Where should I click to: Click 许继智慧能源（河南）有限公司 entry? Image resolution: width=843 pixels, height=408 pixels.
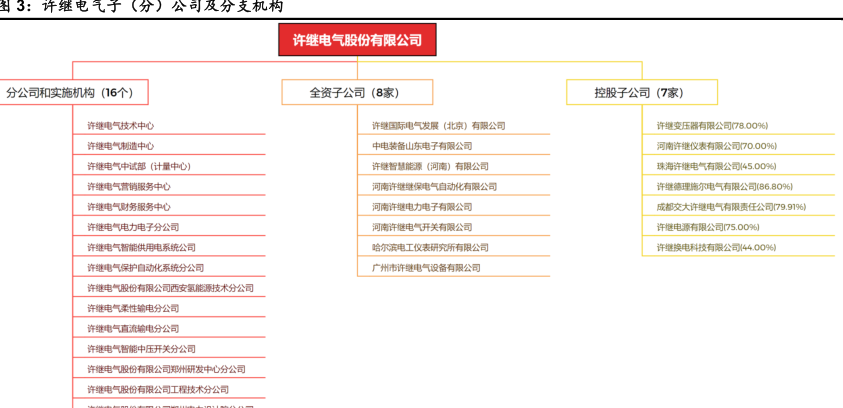[x=431, y=167]
